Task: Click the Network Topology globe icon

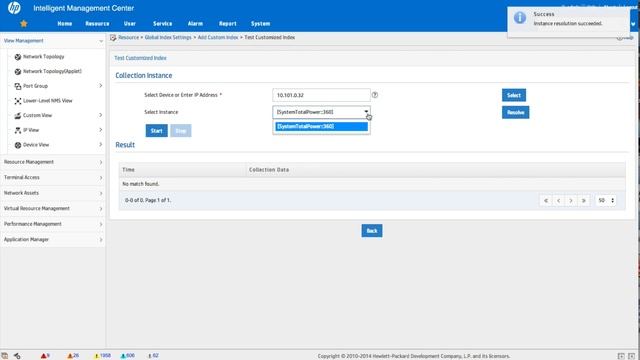Action: coord(18,57)
